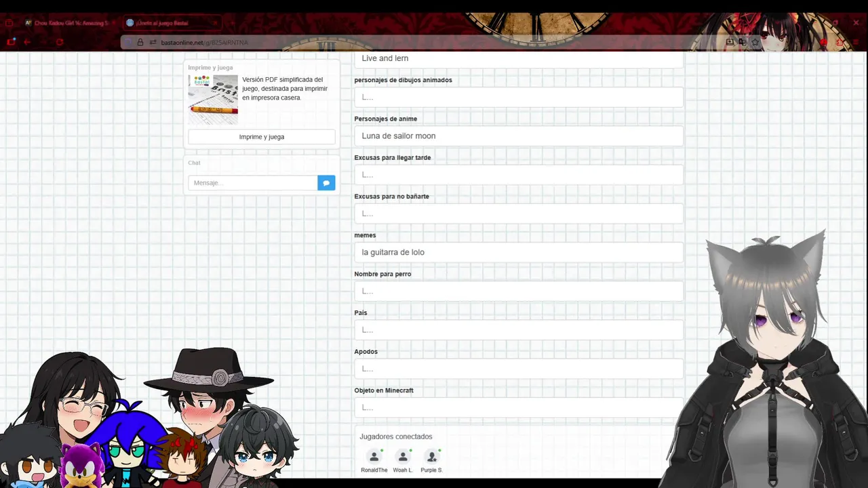Screen dimensions: 868x488
Task: Click the blue send chat message button
Action: coord(326,183)
